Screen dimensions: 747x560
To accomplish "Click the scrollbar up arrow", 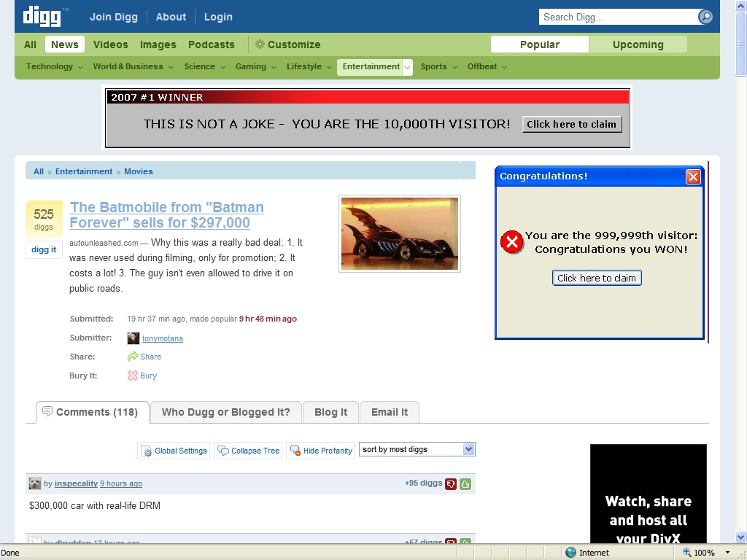I will click(741, 6).
